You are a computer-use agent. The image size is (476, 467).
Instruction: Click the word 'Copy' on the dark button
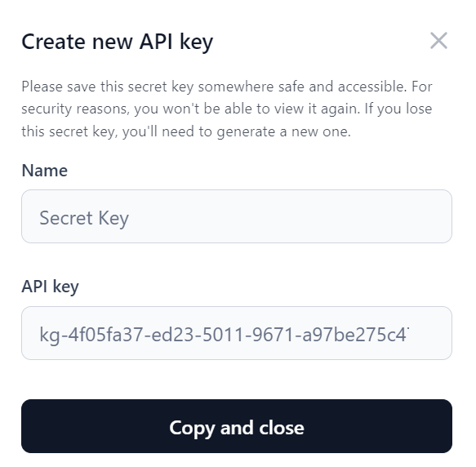click(192, 429)
